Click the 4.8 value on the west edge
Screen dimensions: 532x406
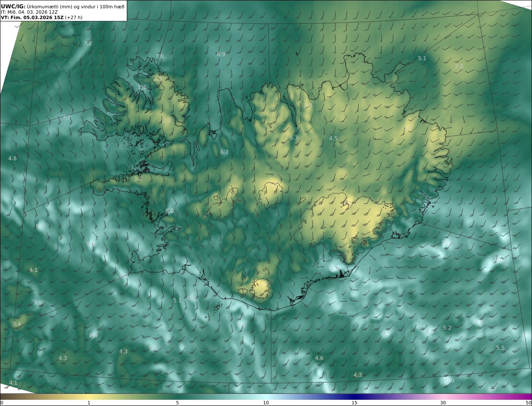click(12, 158)
